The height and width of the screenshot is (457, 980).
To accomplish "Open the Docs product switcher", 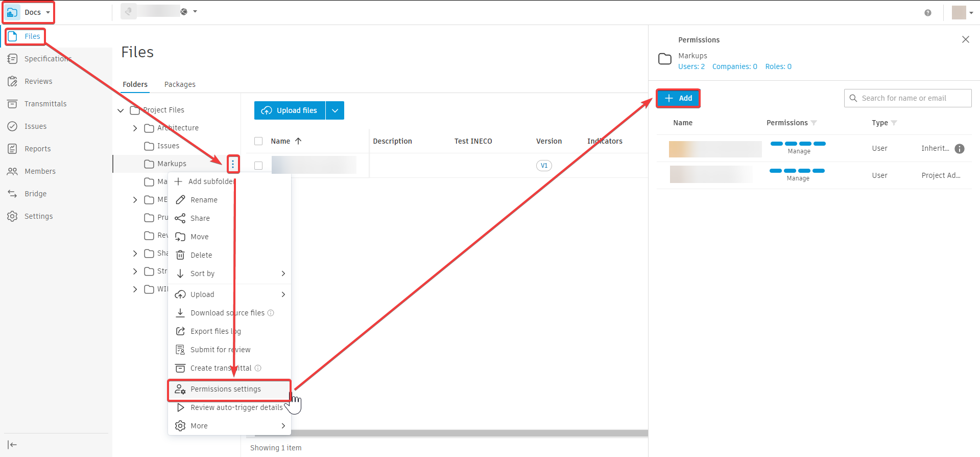I will click(x=29, y=12).
